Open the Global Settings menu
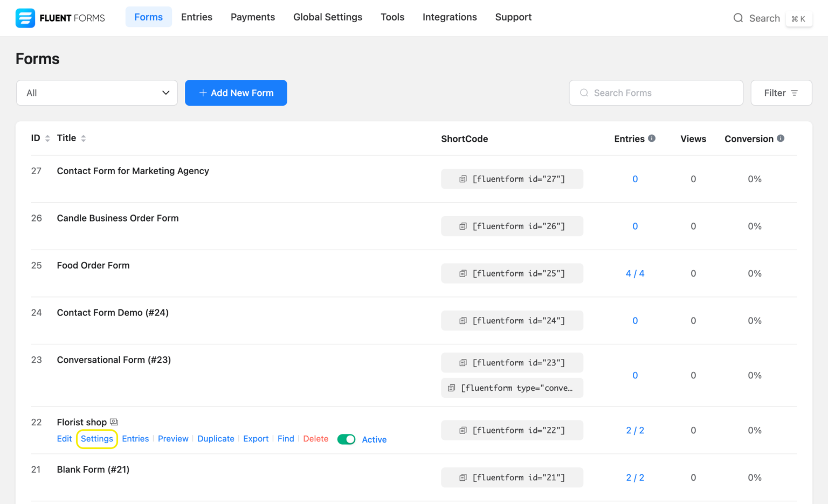The height and width of the screenshot is (504, 828). [327, 17]
